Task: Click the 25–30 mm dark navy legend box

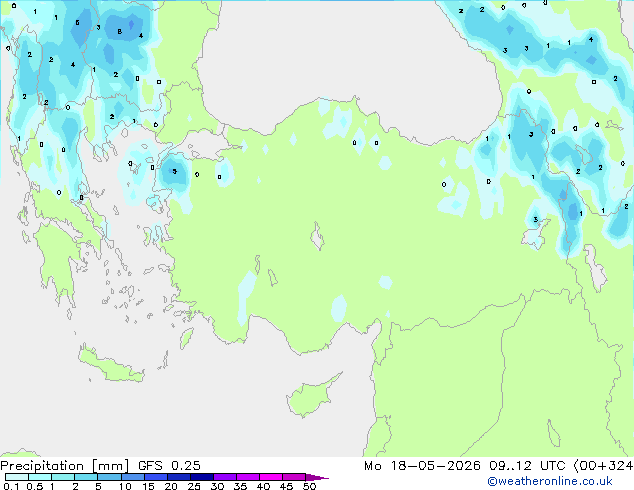Action: (x=201, y=477)
